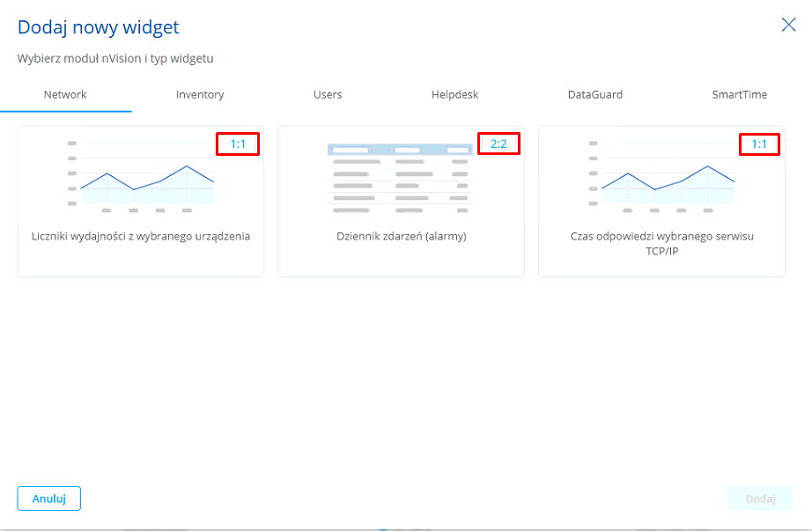
Task: Pick 'Czas odpowiedzi wybranego serwisu TCP/IP' label
Action: point(661,242)
